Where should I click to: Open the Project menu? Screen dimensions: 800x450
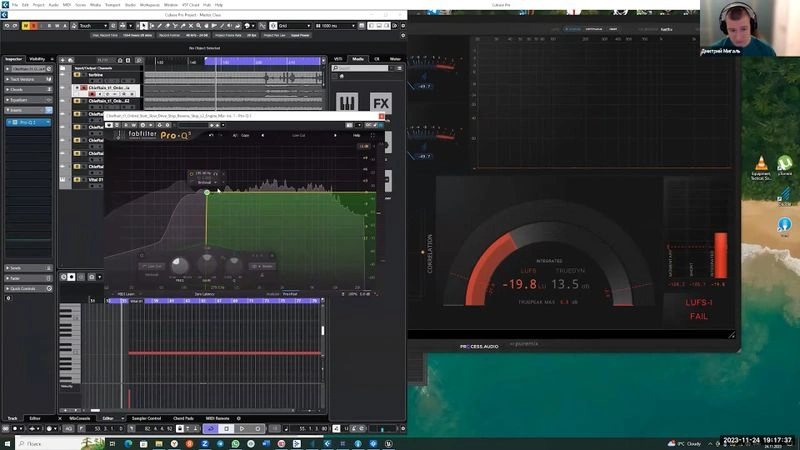pos(38,5)
